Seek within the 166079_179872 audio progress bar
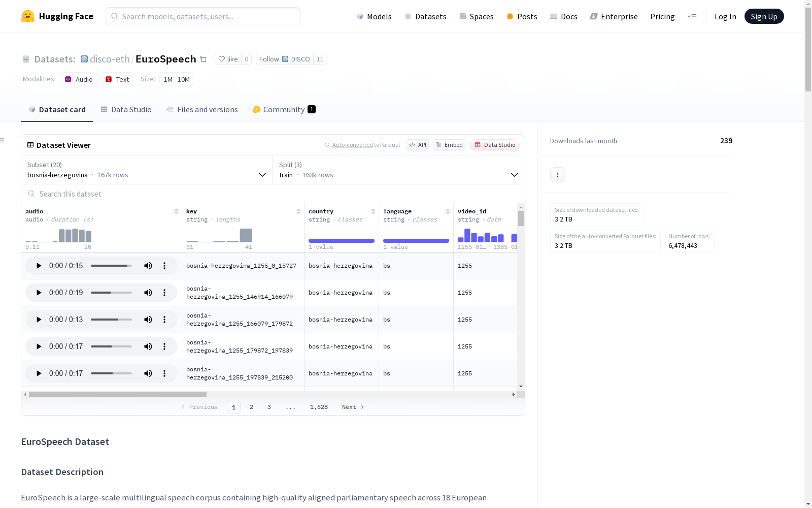The width and height of the screenshot is (812, 508). (111, 320)
